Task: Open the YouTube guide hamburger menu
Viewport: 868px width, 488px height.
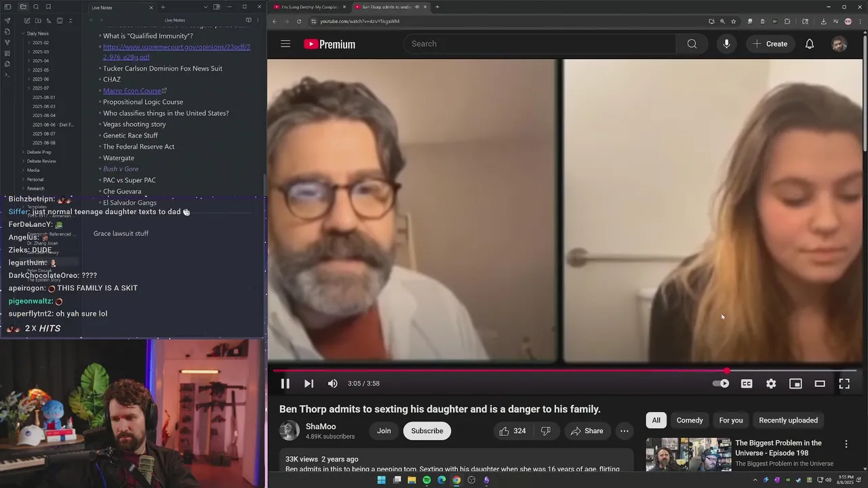Action: [x=285, y=44]
